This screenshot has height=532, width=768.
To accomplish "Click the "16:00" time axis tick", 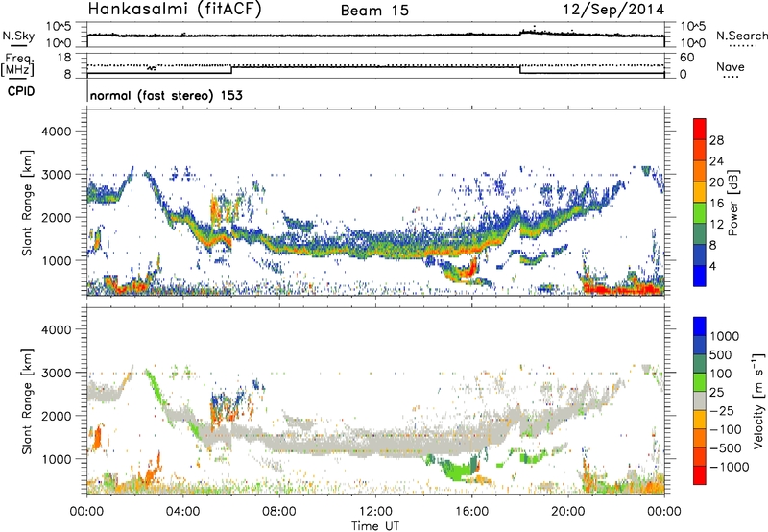I will pyautogui.click(x=471, y=512).
